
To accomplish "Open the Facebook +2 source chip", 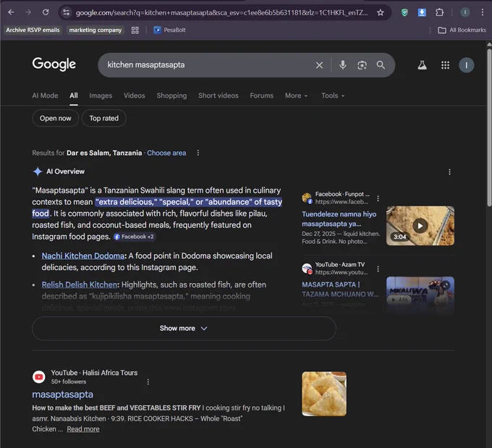I will point(135,237).
